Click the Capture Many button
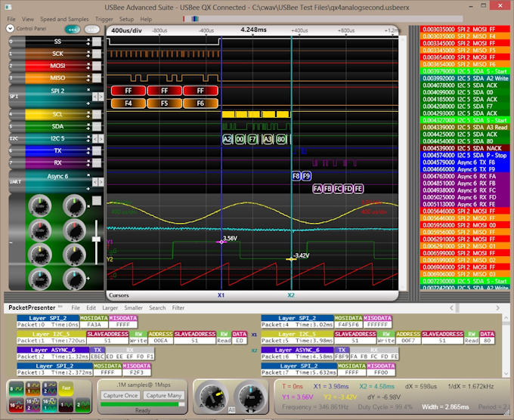 click(164, 395)
